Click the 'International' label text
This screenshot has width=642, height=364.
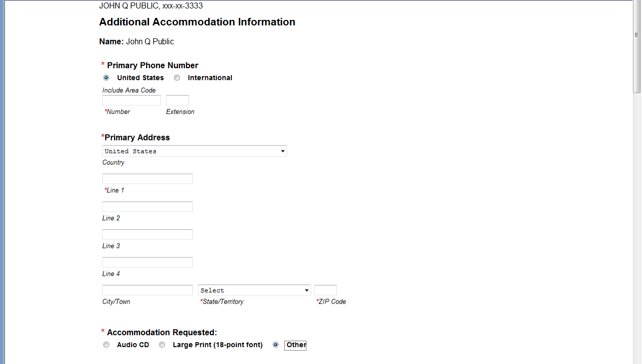(x=210, y=78)
